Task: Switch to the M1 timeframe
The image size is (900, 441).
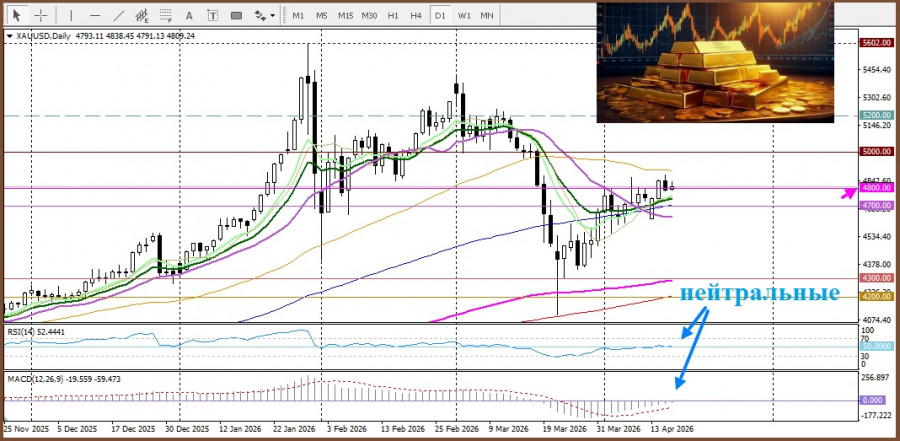Action: pos(298,15)
